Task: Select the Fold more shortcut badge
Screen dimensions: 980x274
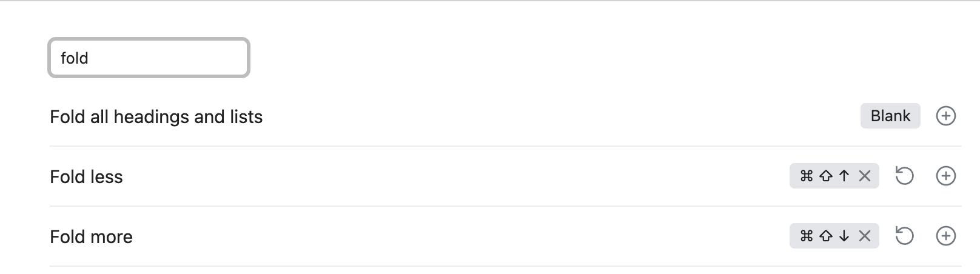Action: pyautogui.click(x=834, y=236)
